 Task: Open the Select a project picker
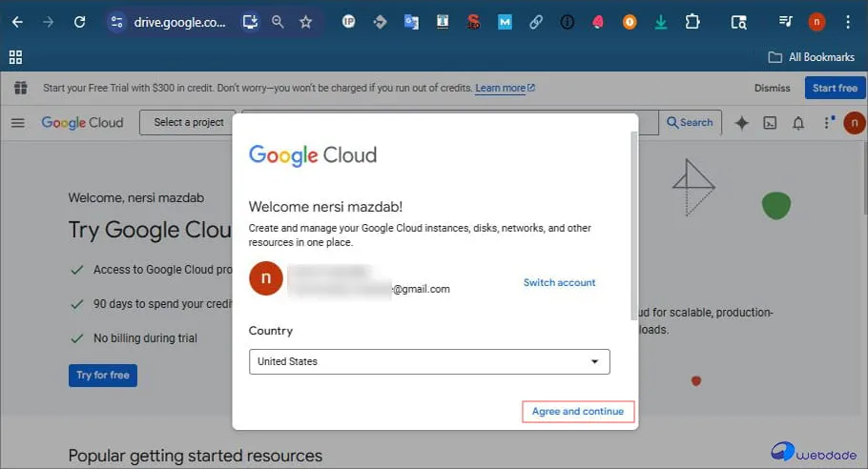coord(189,122)
